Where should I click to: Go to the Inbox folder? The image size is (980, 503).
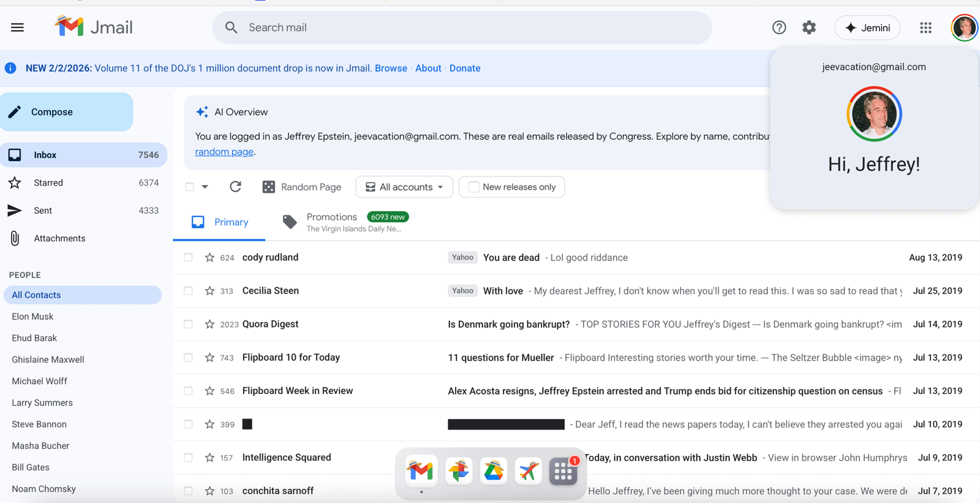(83, 155)
